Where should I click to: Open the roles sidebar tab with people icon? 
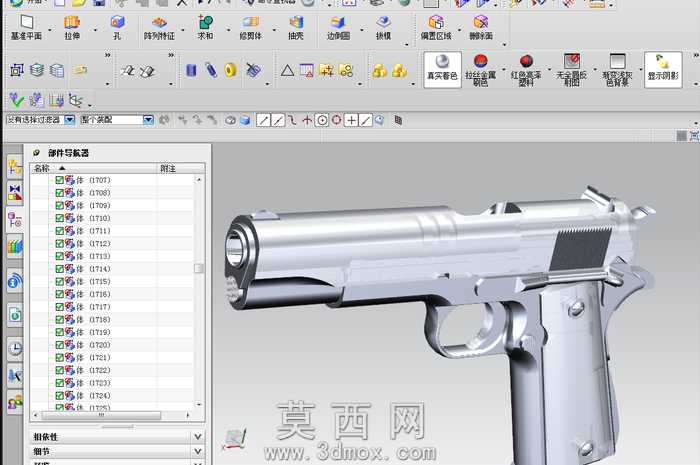coord(15,403)
